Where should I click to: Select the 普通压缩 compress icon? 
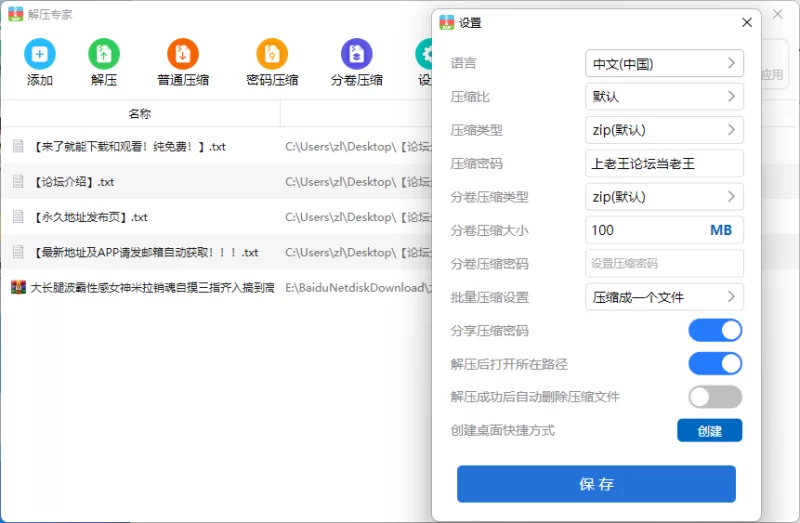point(183,54)
